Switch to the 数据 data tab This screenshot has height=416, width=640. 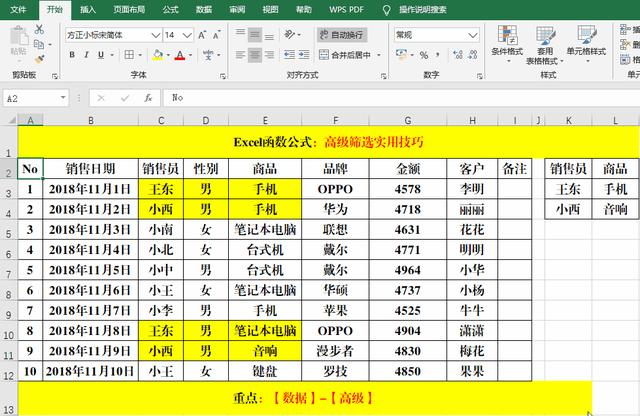coord(204,9)
